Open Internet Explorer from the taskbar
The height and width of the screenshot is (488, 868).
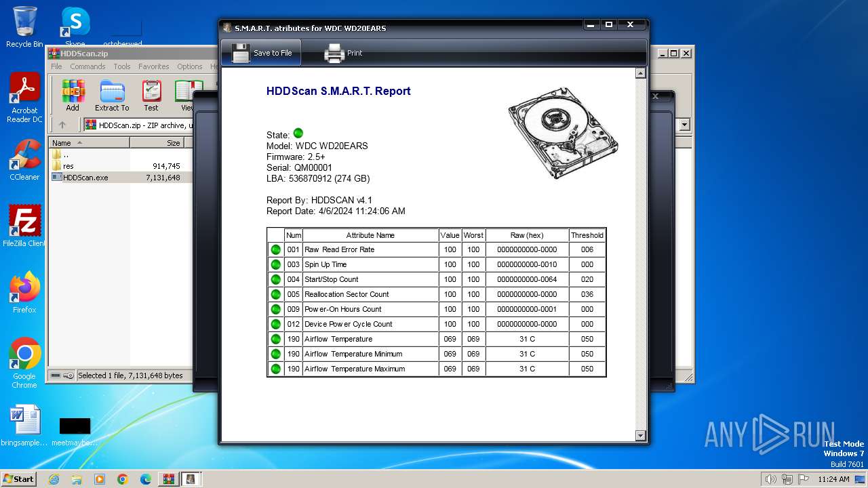point(54,479)
